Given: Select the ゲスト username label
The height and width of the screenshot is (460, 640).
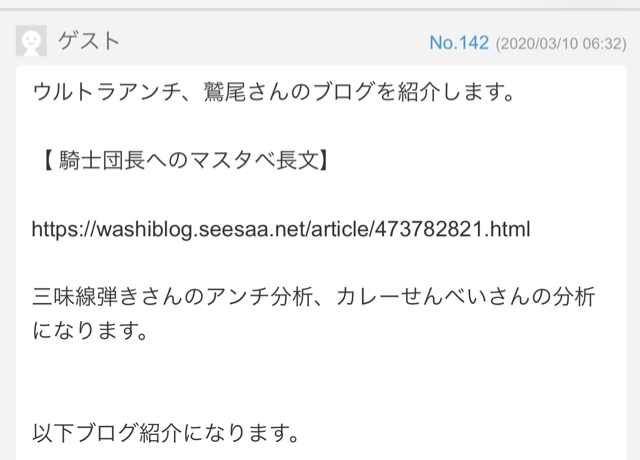Looking at the screenshot, I should [89, 41].
